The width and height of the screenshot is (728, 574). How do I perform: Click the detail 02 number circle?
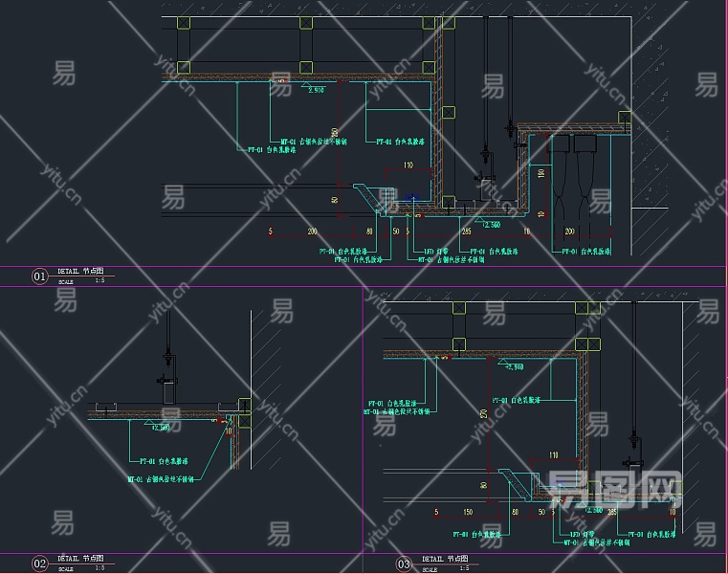click(x=39, y=563)
